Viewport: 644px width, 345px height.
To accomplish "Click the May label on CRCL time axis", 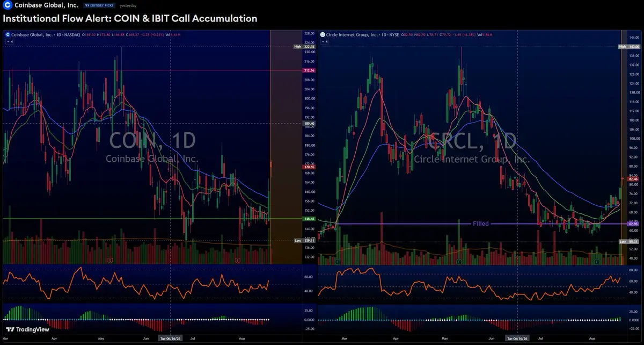I will pos(444,339).
